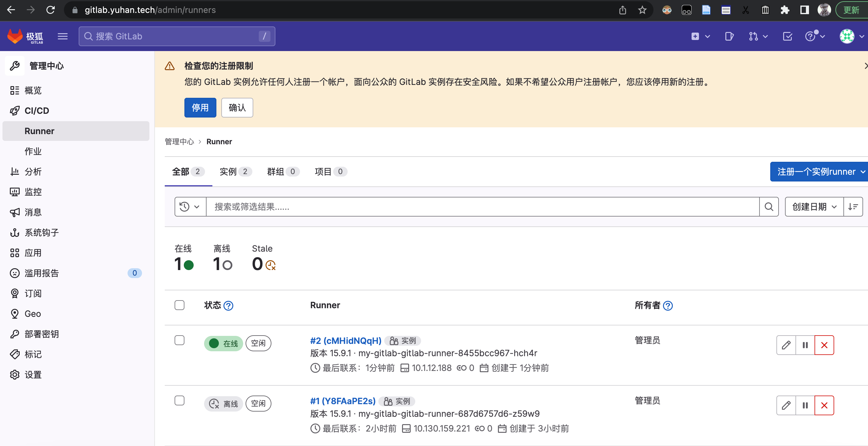This screenshot has width=868, height=446.
Task: Open 系统钩子 in sidebar
Action: (x=76, y=233)
